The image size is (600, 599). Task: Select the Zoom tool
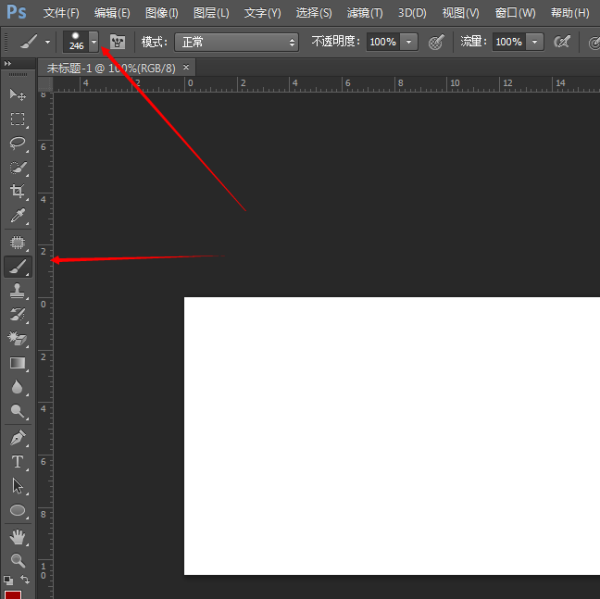pos(18,561)
